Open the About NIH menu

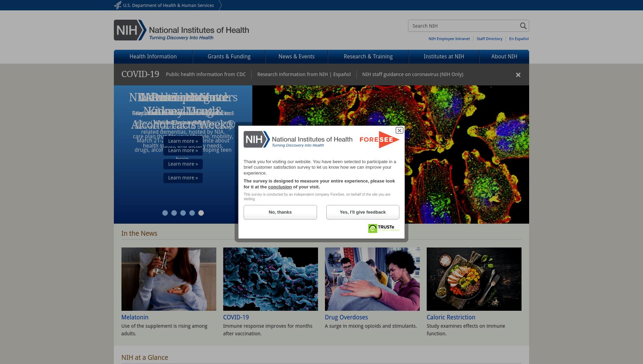coord(504,57)
